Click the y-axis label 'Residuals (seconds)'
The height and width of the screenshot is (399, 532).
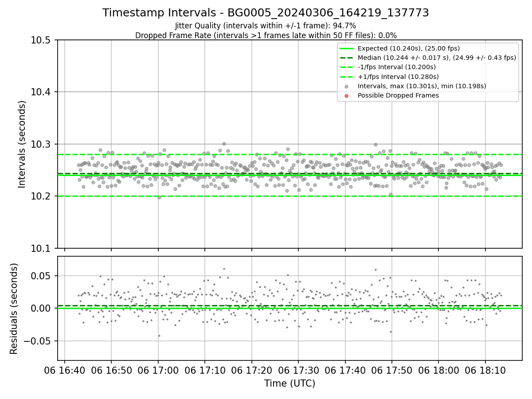[x=14, y=308]
